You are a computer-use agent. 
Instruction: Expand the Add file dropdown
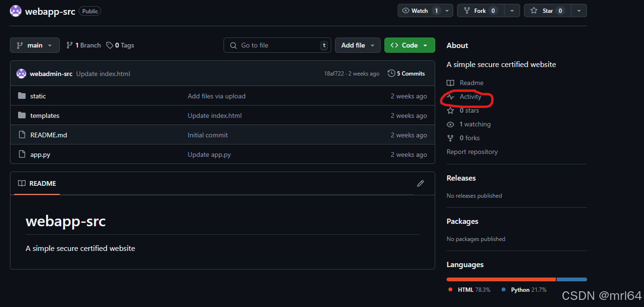pyautogui.click(x=358, y=45)
